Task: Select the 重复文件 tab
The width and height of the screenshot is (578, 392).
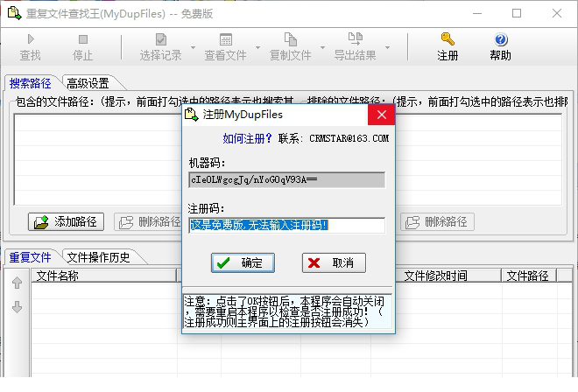Action: pyautogui.click(x=31, y=257)
